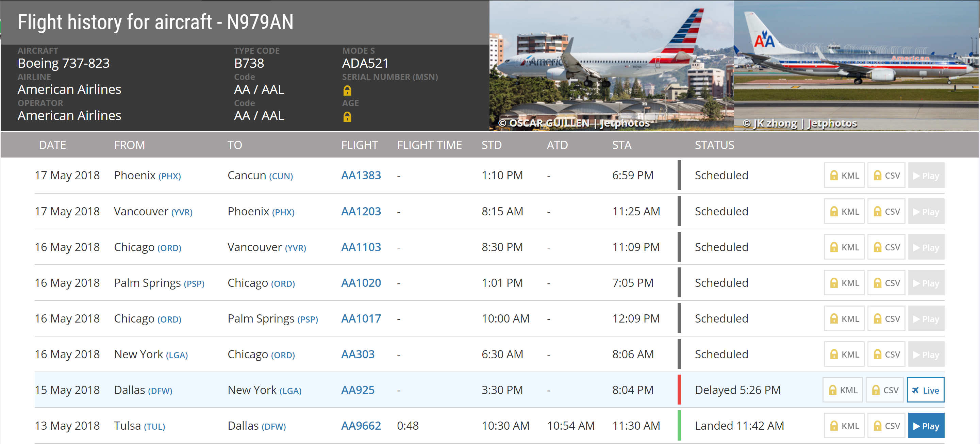Click KML button for flight AA1020
This screenshot has width=980, height=444.
point(844,283)
